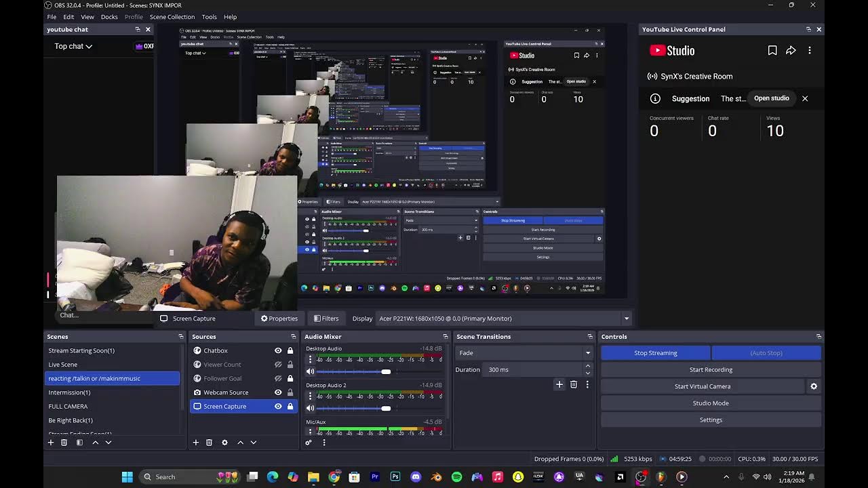Image resolution: width=868 pixels, height=488 pixels.
Task: Delete the selected source with trash icon
Action: (x=209, y=443)
